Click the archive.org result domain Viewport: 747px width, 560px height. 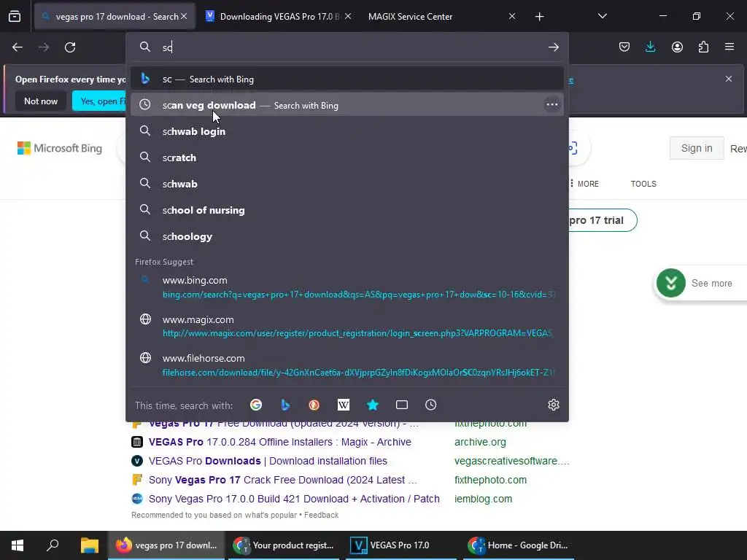point(480,442)
